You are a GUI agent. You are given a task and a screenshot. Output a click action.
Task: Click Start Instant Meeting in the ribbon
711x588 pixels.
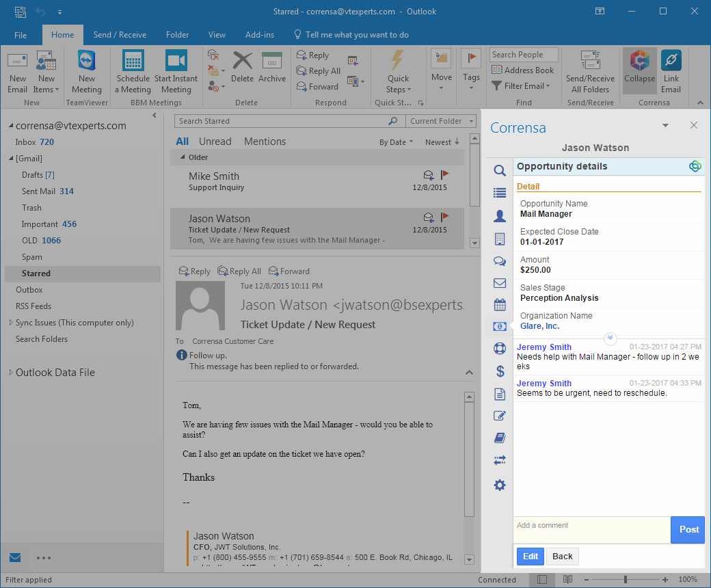pyautogui.click(x=176, y=71)
